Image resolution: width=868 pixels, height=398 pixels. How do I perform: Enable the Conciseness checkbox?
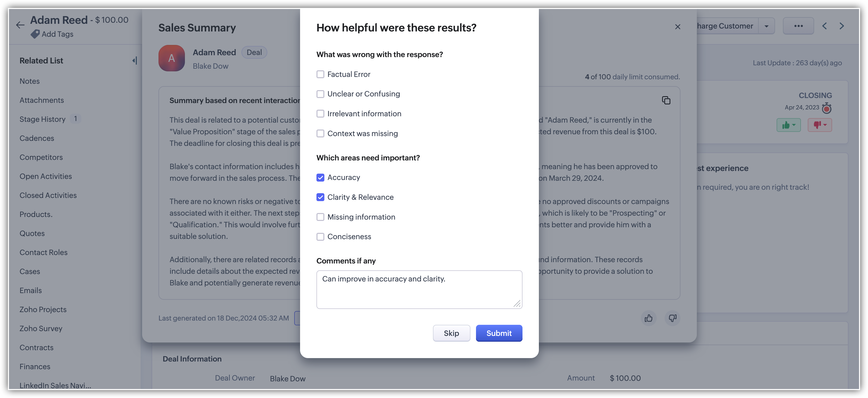pos(320,237)
